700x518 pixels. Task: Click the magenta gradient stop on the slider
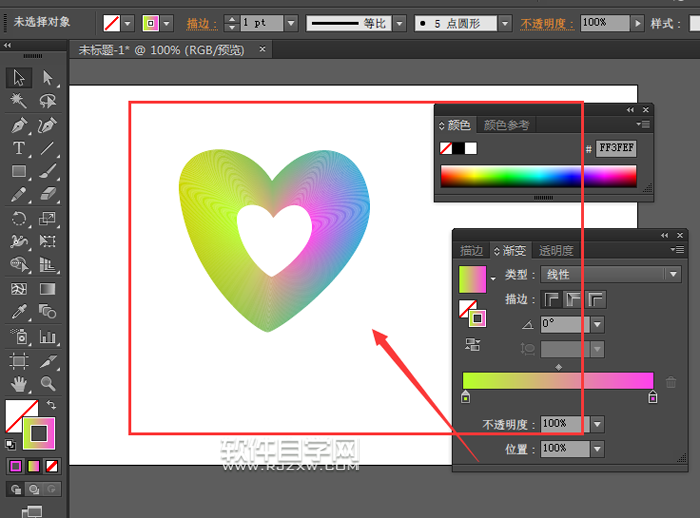652,397
